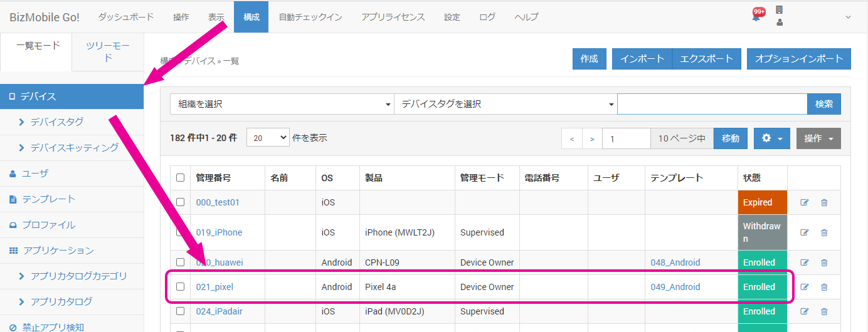Switch to ツリーモード tab
The width and height of the screenshot is (868, 332).
(x=108, y=51)
